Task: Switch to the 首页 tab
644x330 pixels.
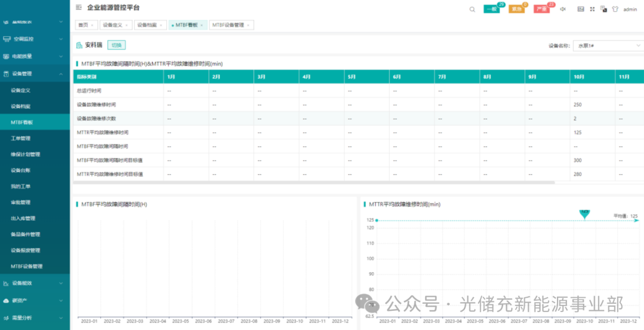Action: pos(86,25)
